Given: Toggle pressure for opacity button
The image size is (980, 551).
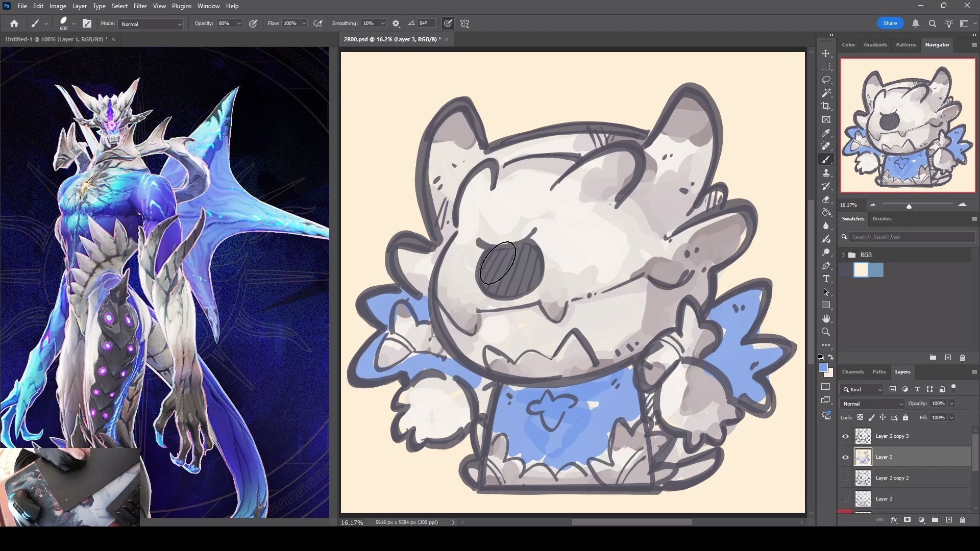Looking at the screenshot, I should coord(253,23).
